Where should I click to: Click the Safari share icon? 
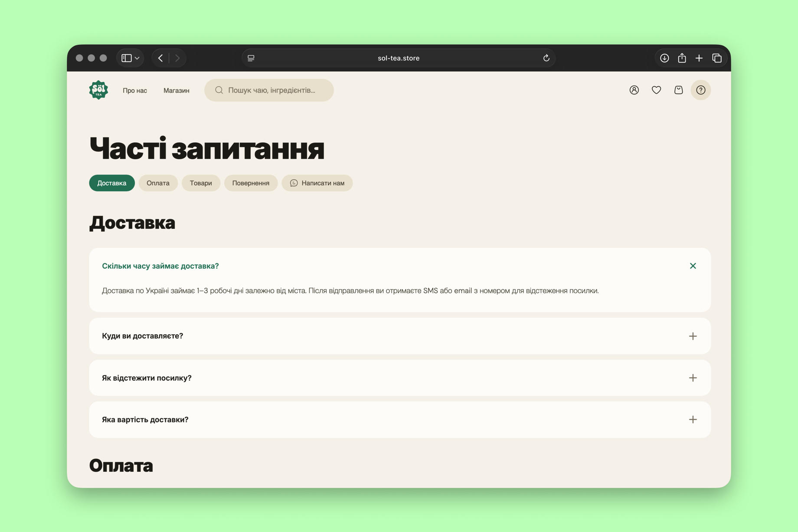point(682,58)
